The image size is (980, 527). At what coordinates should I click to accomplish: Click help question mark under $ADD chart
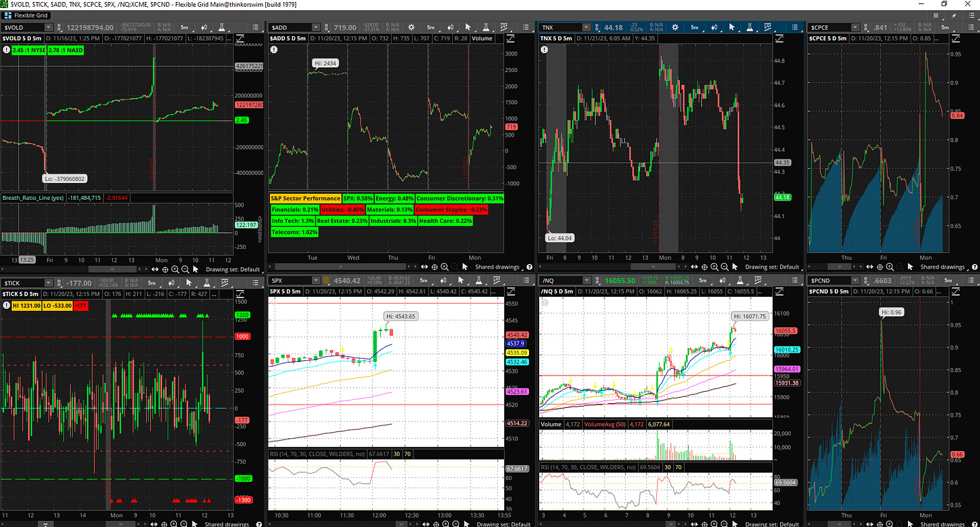coord(529,267)
